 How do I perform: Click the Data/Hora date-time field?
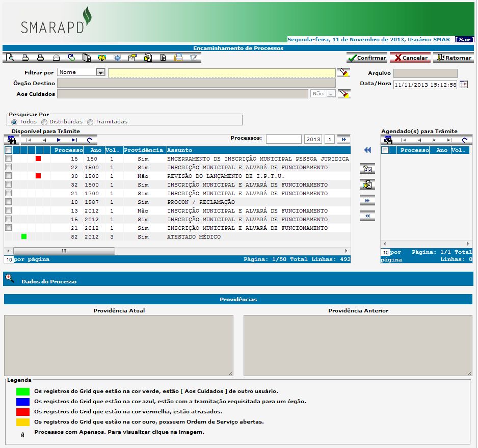[426, 85]
